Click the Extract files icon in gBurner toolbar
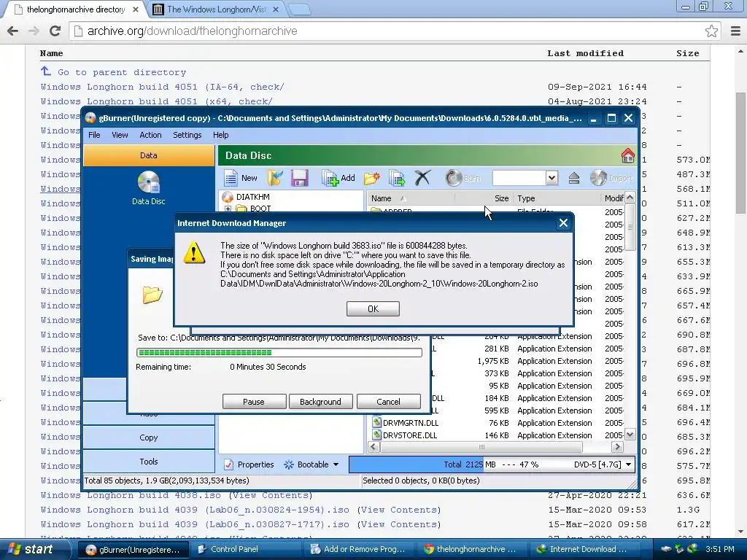This screenshot has width=747, height=560. pyautogui.click(x=396, y=178)
